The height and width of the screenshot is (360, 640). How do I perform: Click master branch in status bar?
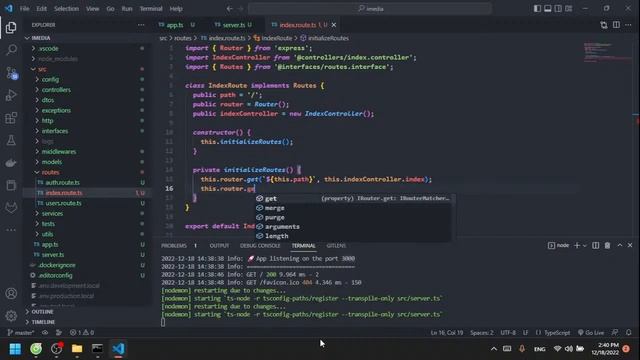(x=20, y=332)
